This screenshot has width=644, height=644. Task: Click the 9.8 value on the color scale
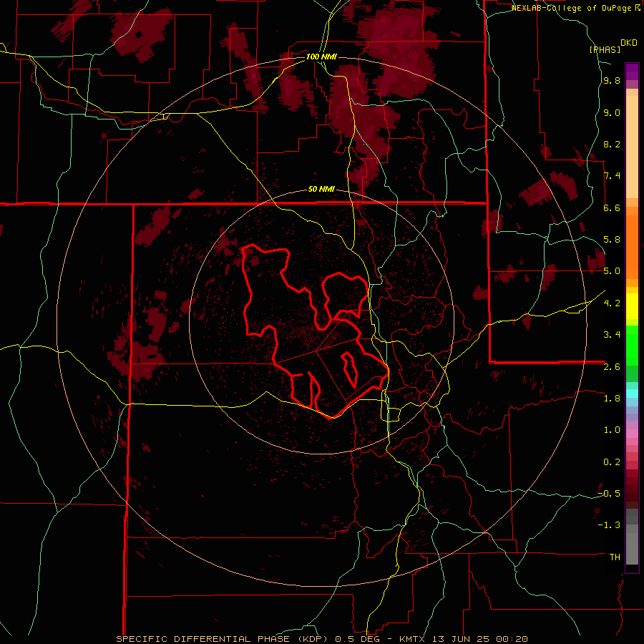(612, 81)
